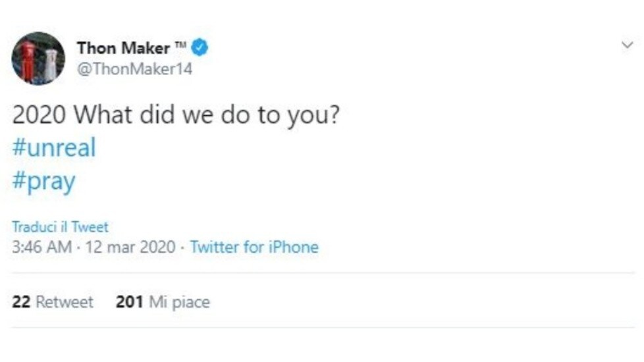Click the 12 mar 2020 date
Viewport: 644px width, 362px height.
point(130,247)
